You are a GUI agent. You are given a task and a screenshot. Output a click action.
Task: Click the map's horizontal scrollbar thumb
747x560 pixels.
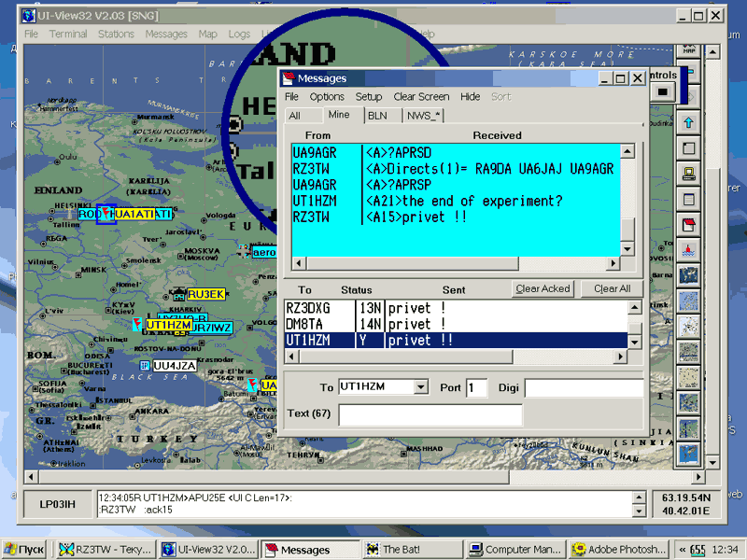pos(274,476)
